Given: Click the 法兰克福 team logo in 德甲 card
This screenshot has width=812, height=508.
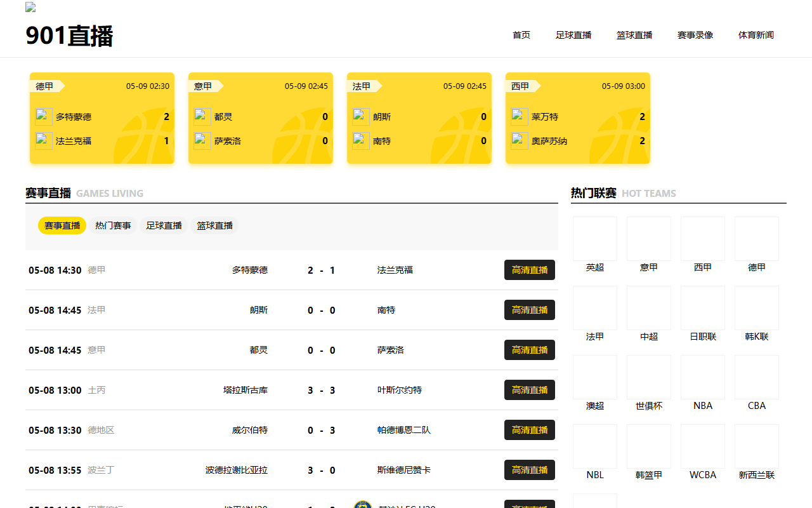Looking at the screenshot, I should [x=44, y=141].
